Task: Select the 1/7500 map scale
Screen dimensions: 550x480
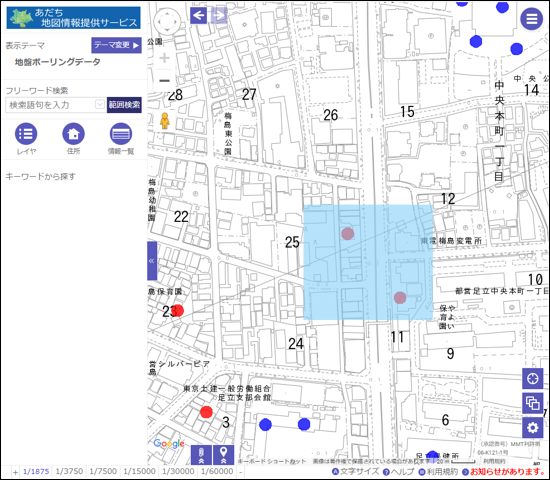Action: pos(103,472)
